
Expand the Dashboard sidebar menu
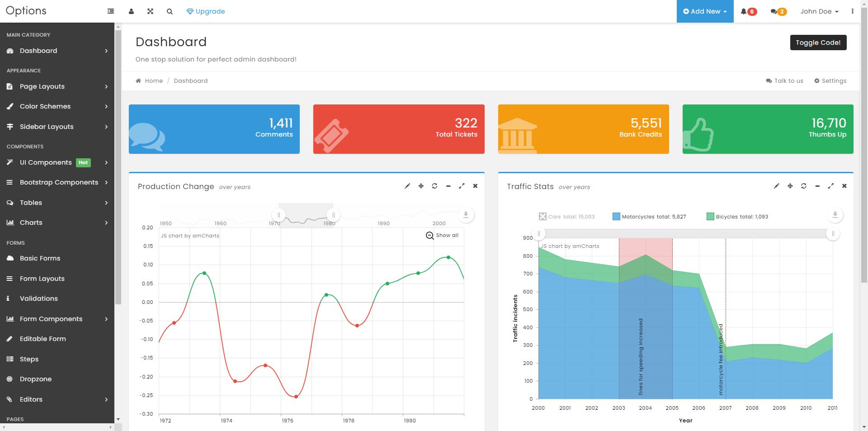click(57, 51)
